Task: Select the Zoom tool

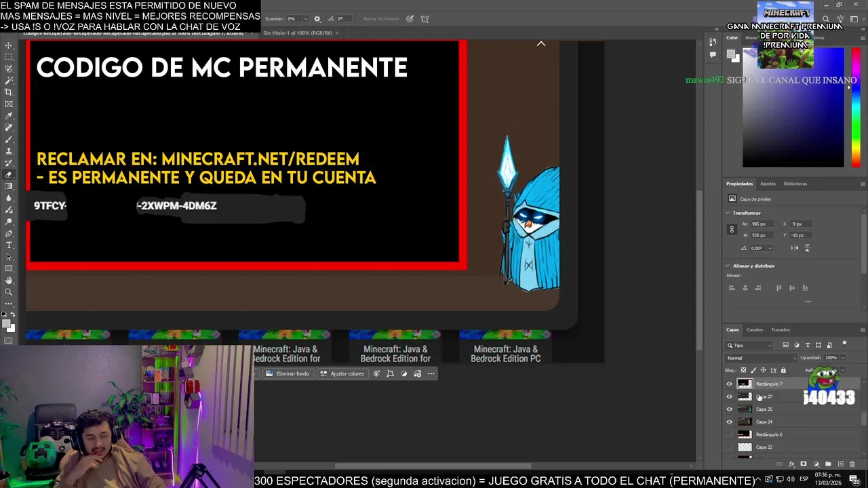Action: (x=9, y=292)
